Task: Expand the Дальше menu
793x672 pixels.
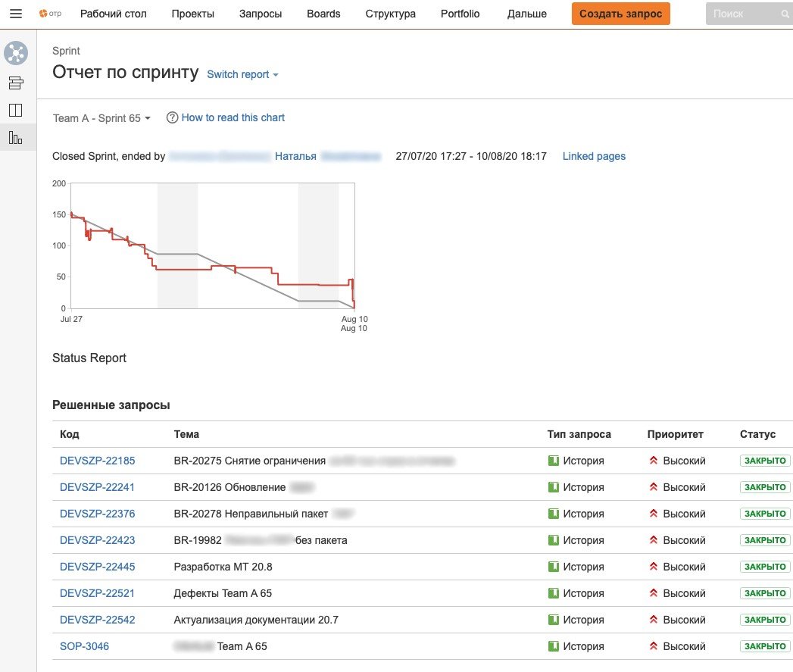Action: pyautogui.click(x=526, y=14)
